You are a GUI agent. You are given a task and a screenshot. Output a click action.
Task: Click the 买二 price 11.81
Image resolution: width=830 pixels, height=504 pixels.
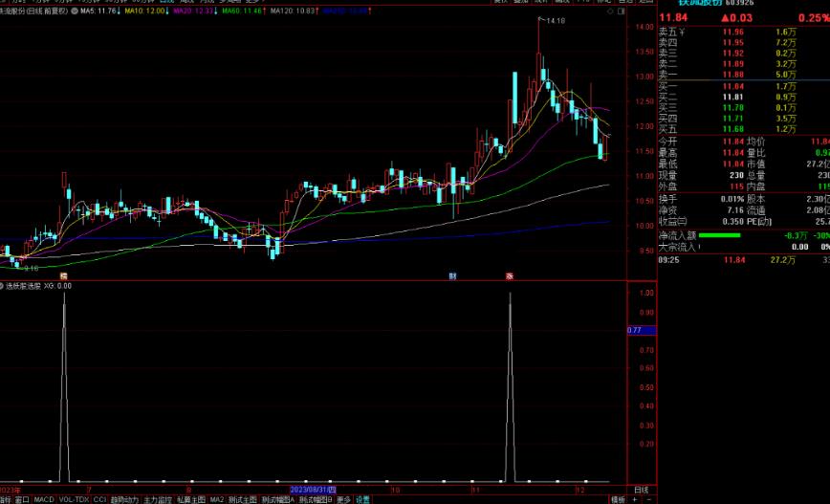[733, 97]
